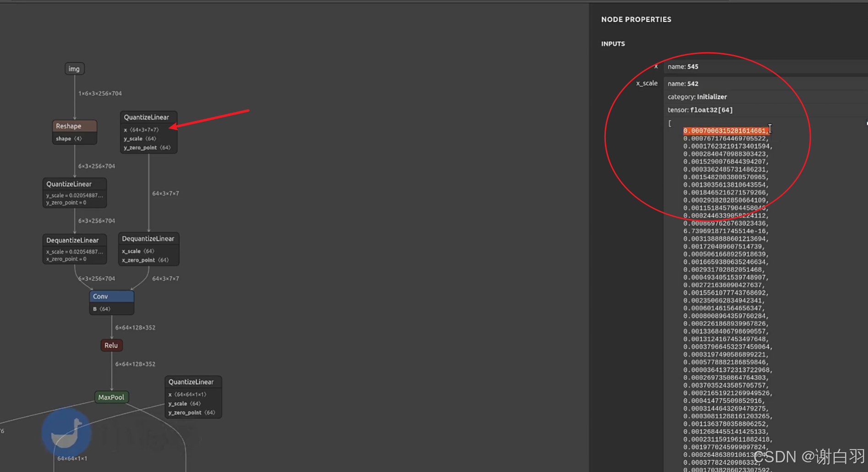Image resolution: width=868 pixels, height=472 pixels.
Task: Open the shape (4) initializer in Reshape
Action: [x=69, y=138]
